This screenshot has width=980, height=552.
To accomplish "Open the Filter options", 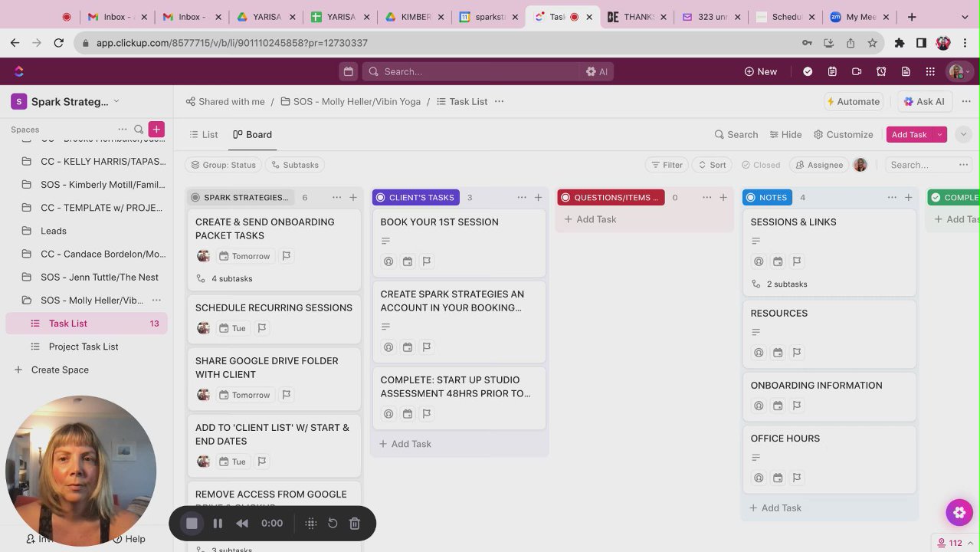I will (667, 165).
